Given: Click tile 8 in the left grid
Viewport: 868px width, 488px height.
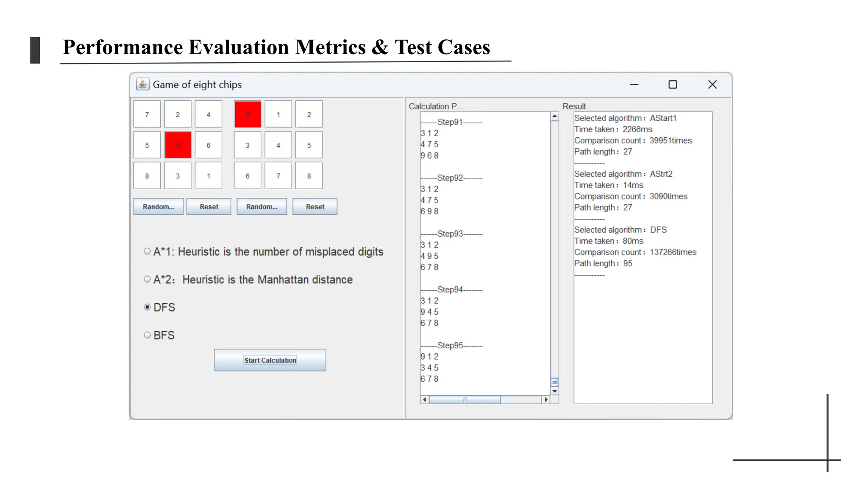Looking at the screenshot, I should [x=147, y=175].
